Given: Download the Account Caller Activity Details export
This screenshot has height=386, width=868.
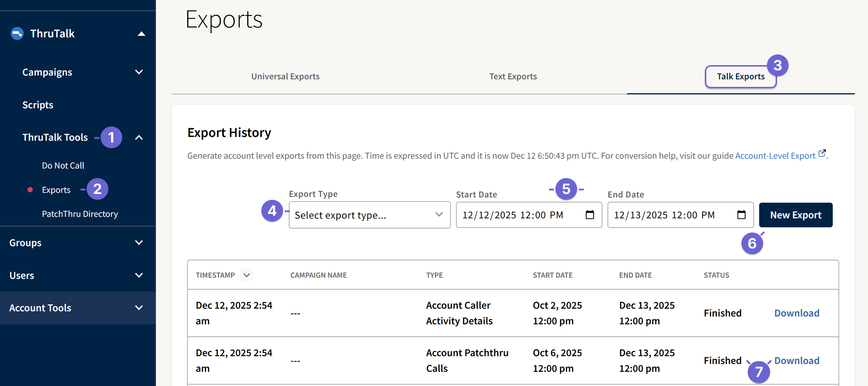Looking at the screenshot, I should coord(796,312).
